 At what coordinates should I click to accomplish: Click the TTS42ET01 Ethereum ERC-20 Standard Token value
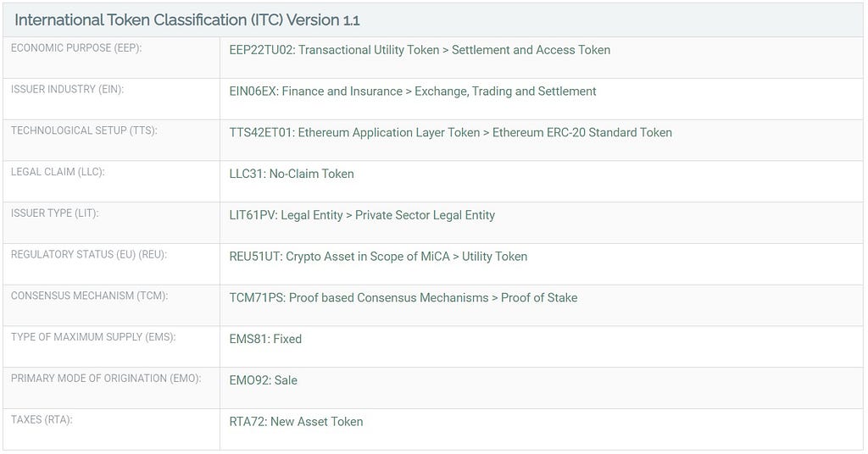(451, 133)
